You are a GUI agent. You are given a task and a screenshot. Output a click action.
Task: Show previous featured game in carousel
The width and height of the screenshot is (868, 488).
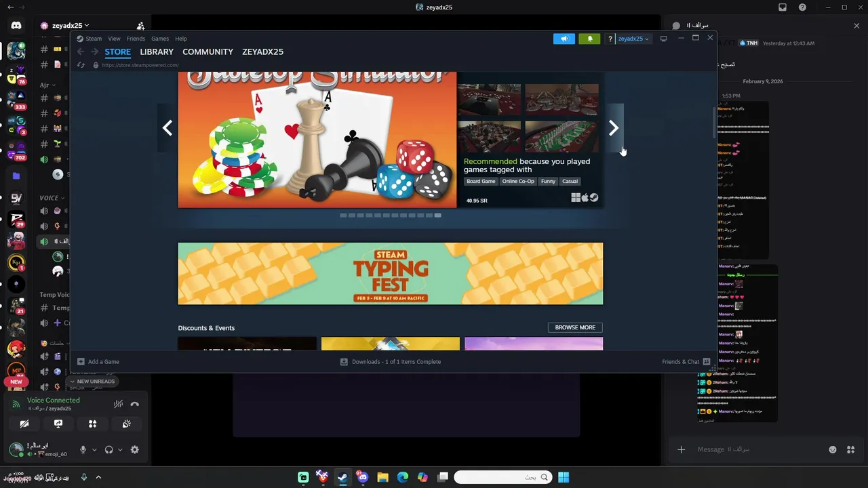(167, 128)
